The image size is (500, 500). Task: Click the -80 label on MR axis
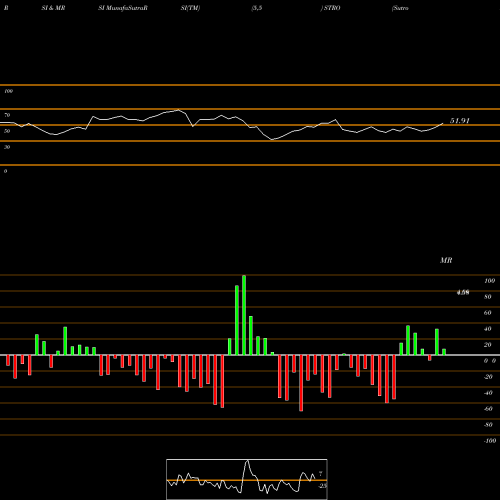coord(488,425)
